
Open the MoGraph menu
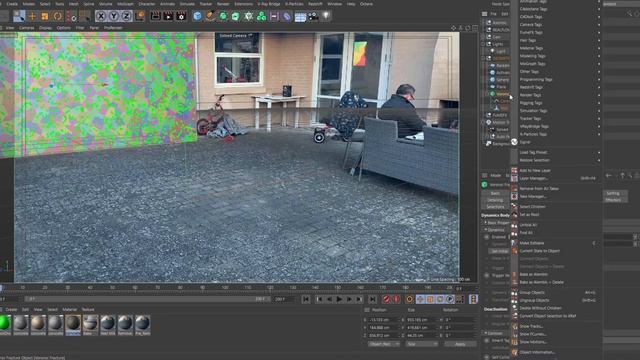(125, 4)
